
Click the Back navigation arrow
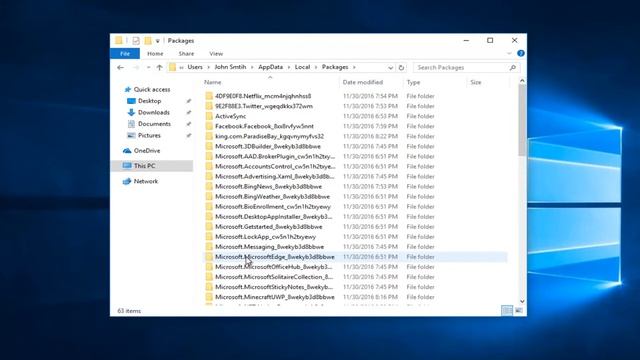[x=120, y=67]
